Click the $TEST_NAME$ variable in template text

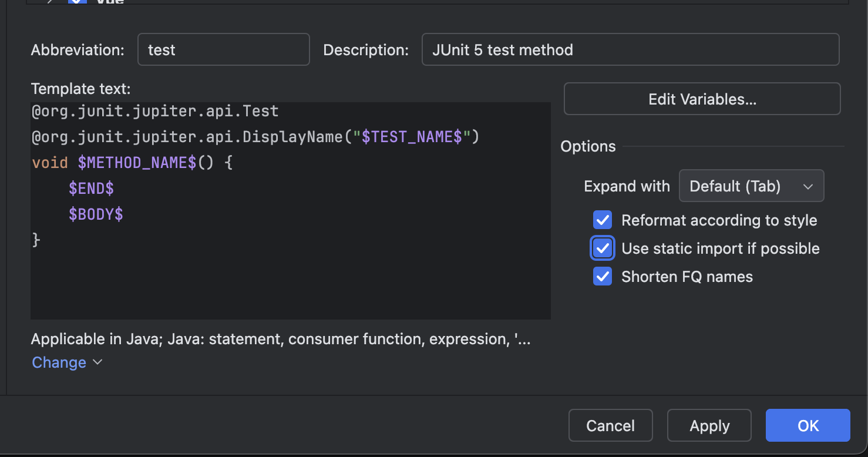[411, 137]
